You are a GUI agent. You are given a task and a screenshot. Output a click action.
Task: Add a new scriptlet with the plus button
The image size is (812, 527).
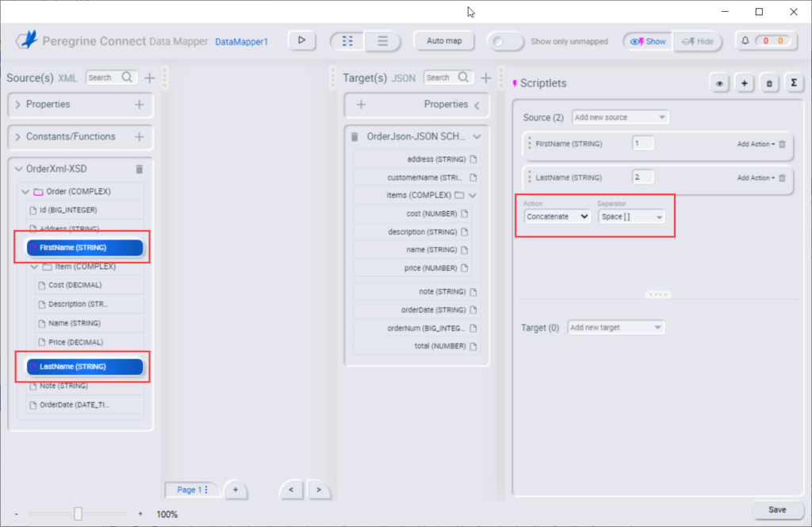(744, 83)
